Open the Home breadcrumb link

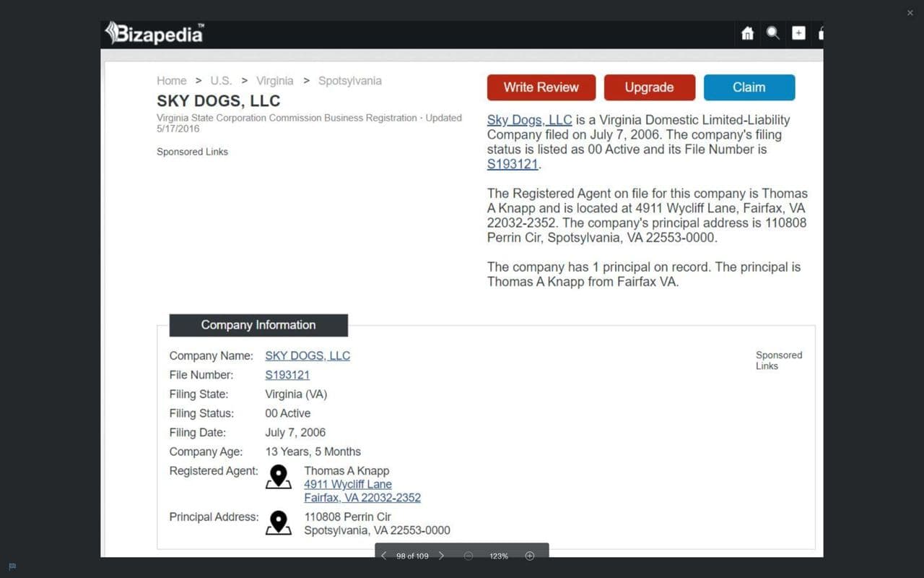pyautogui.click(x=171, y=81)
